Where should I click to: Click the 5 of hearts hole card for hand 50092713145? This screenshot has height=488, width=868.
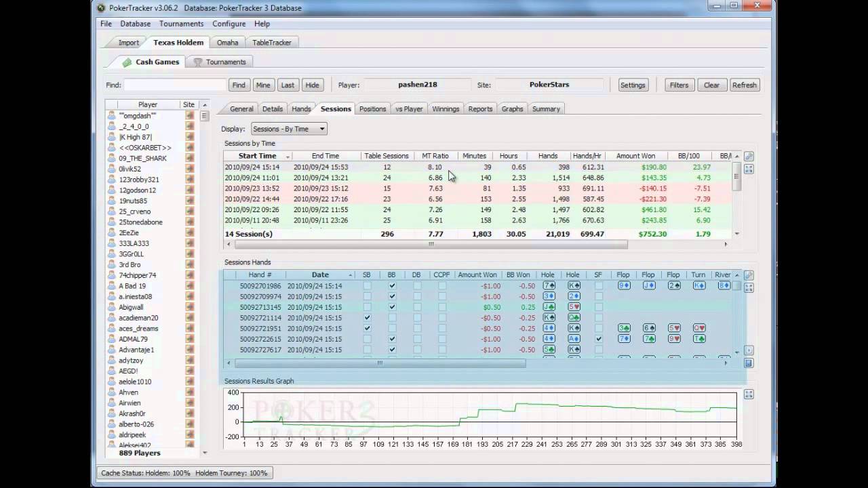[574, 307]
